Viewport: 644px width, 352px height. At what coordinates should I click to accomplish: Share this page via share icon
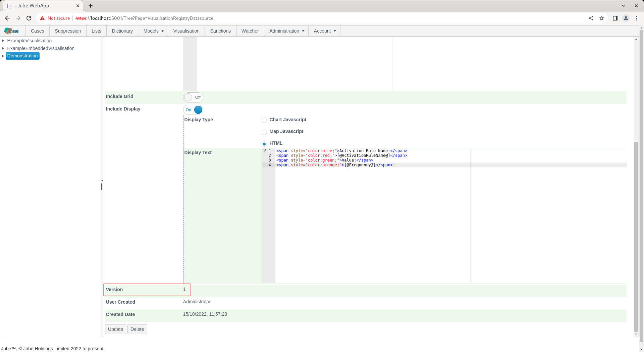tap(591, 18)
